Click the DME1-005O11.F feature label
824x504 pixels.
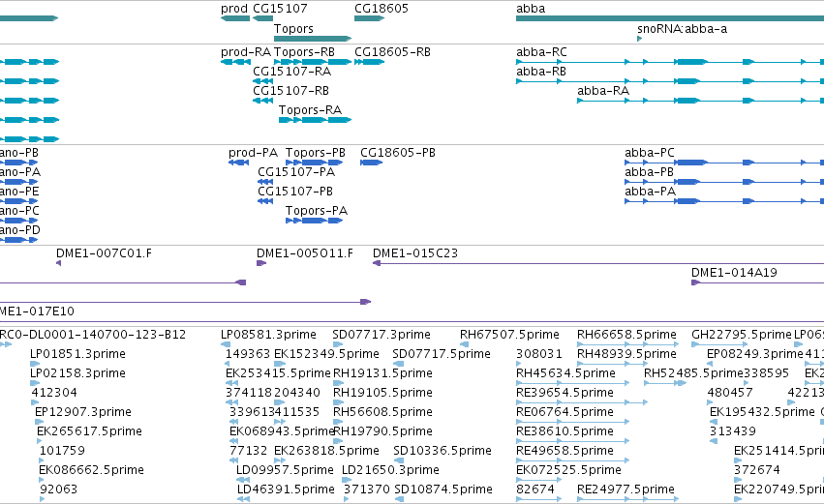(x=305, y=253)
